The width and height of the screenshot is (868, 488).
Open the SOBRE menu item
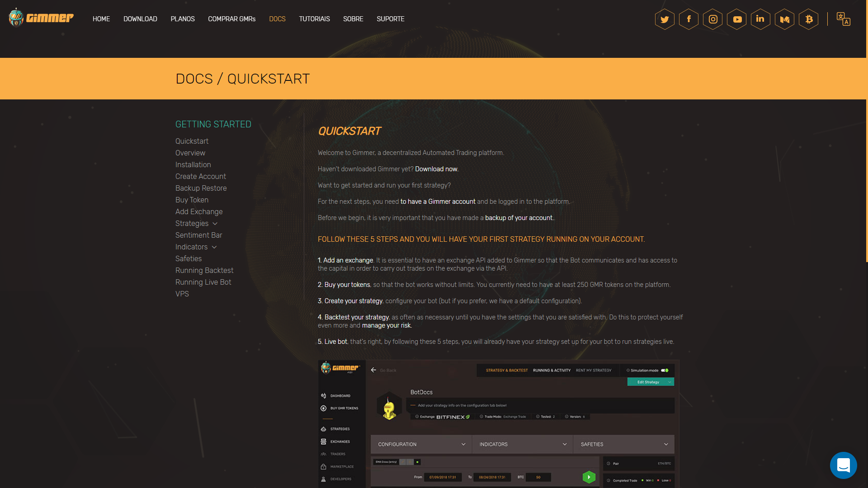353,19
